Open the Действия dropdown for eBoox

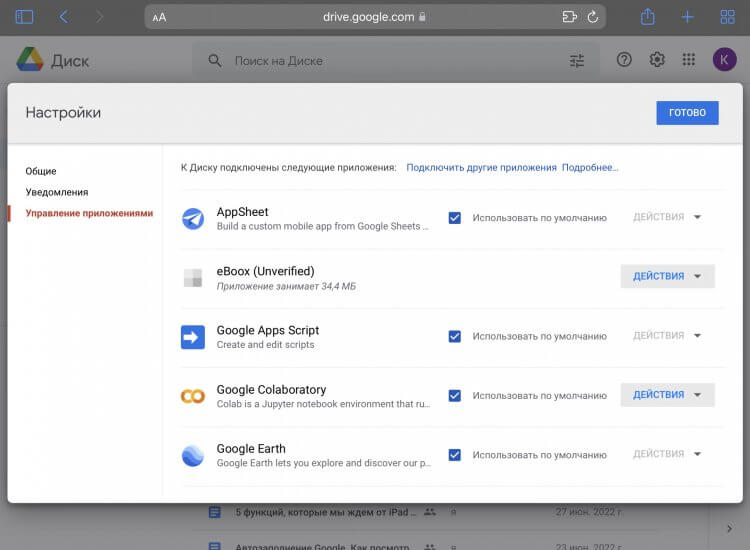tap(667, 276)
